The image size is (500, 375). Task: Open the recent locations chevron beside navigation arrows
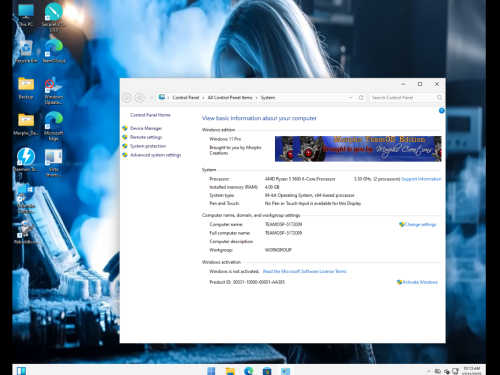point(151,98)
